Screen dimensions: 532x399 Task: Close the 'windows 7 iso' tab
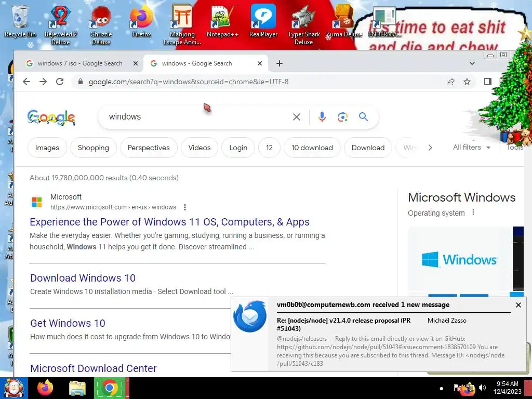tap(136, 63)
